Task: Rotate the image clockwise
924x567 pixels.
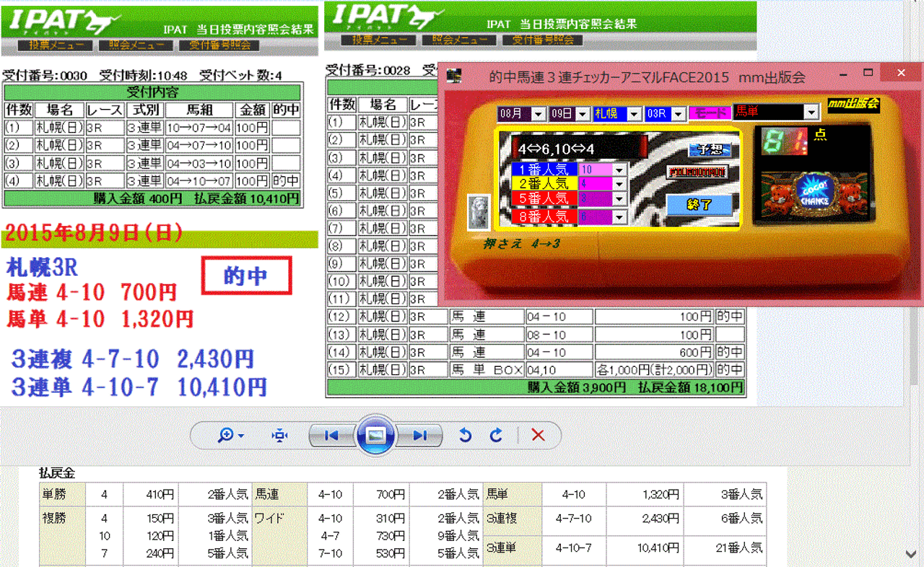Action: click(496, 436)
